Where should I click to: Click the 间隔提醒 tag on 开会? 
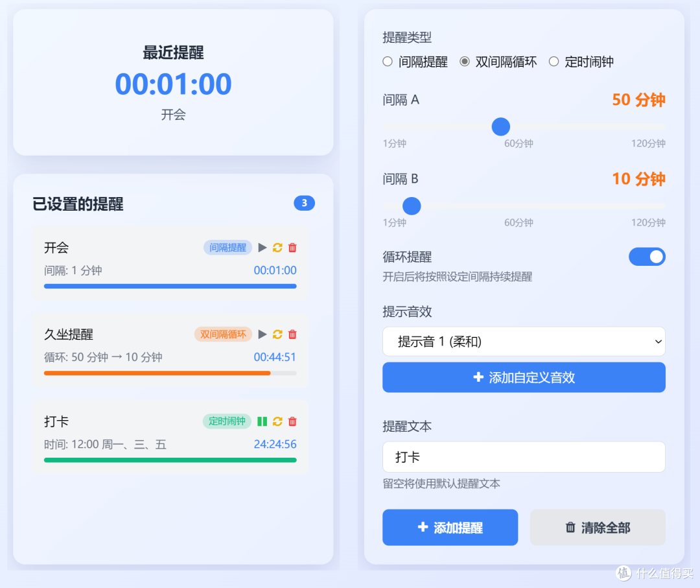tap(227, 248)
